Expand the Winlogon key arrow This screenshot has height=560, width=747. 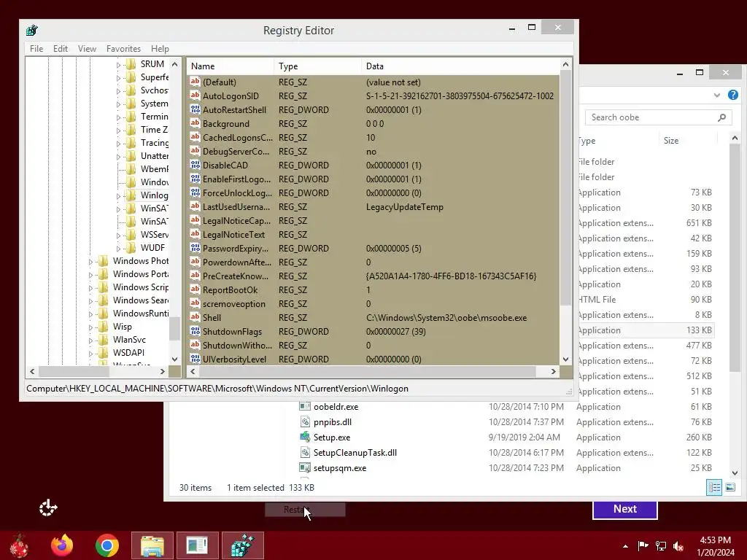[x=118, y=195]
